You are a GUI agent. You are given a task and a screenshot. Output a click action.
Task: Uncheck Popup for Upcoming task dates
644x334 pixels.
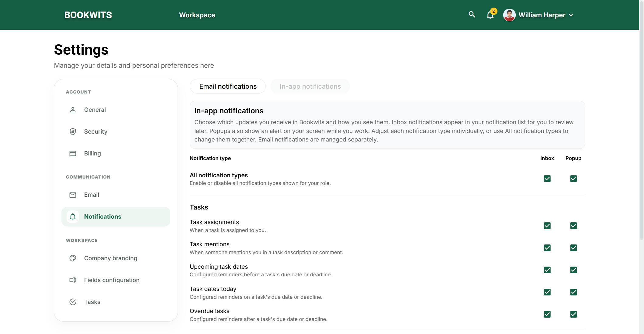(x=573, y=270)
